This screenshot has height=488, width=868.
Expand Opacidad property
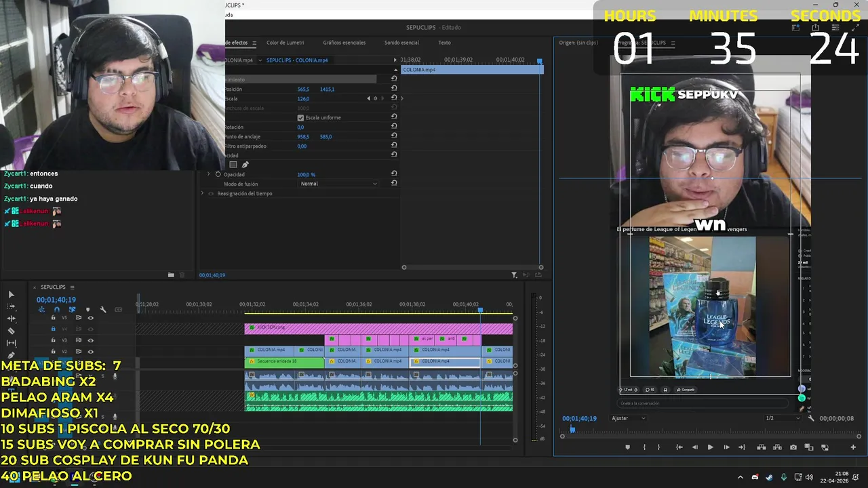click(x=209, y=174)
